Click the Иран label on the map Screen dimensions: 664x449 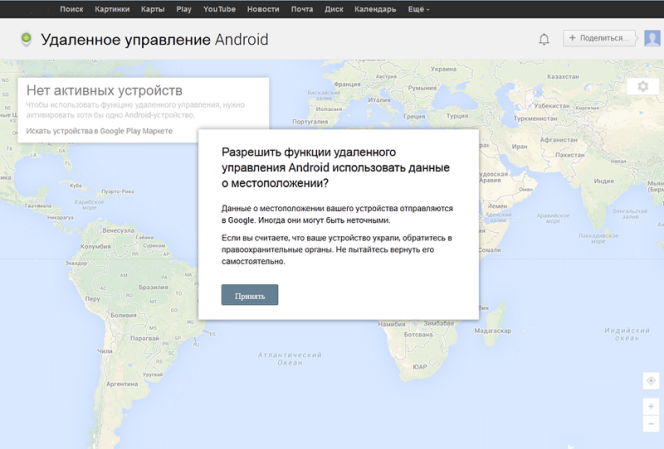click(x=520, y=147)
